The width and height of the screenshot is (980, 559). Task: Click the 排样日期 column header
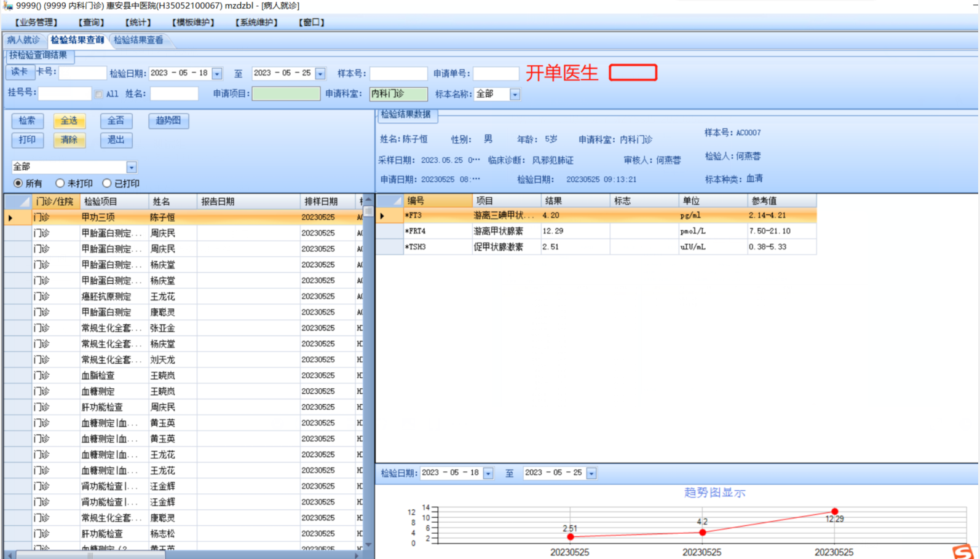tap(328, 201)
